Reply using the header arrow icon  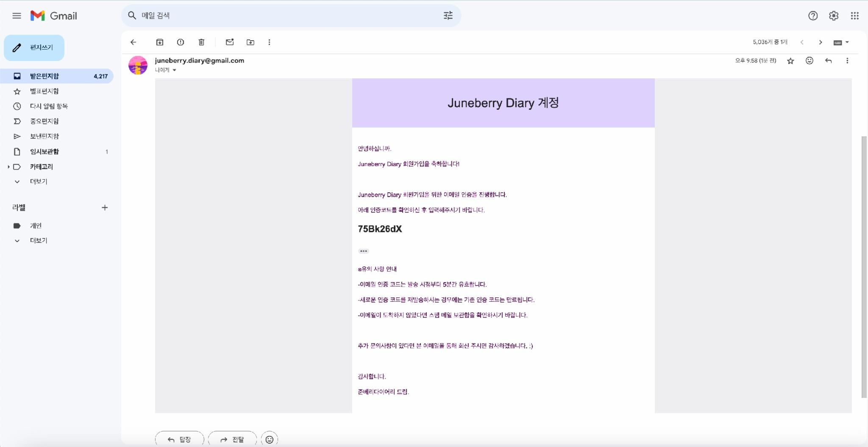(x=829, y=61)
